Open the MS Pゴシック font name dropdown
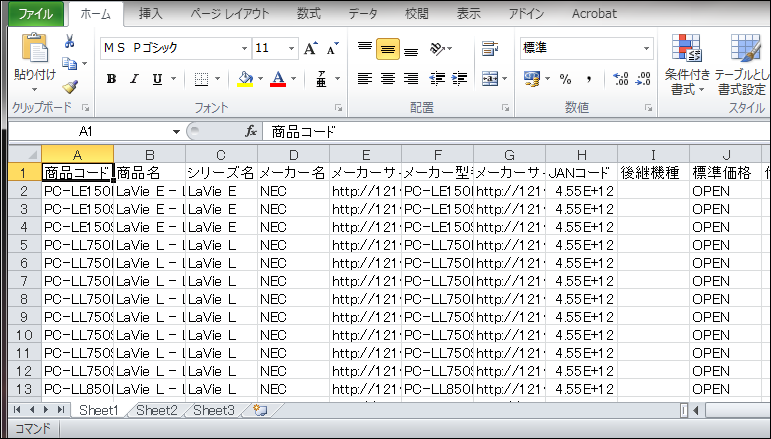The width and height of the screenshot is (771, 439). tap(244, 48)
